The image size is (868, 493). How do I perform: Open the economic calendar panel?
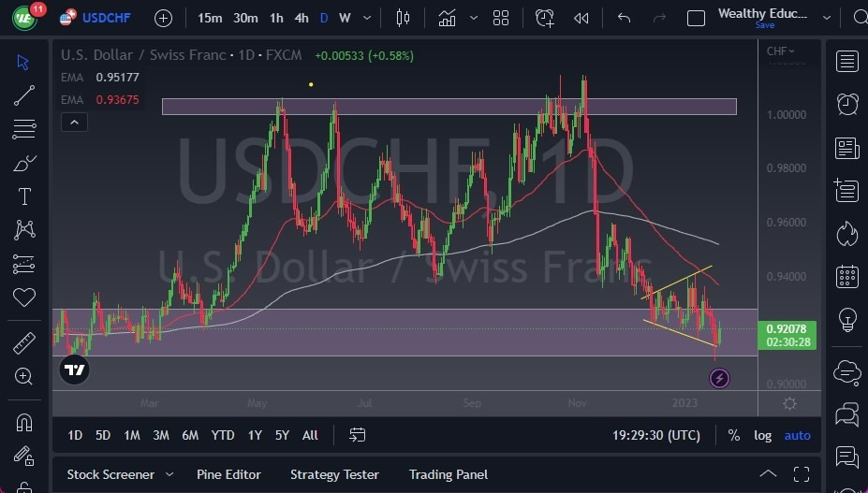click(x=847, y=276)
